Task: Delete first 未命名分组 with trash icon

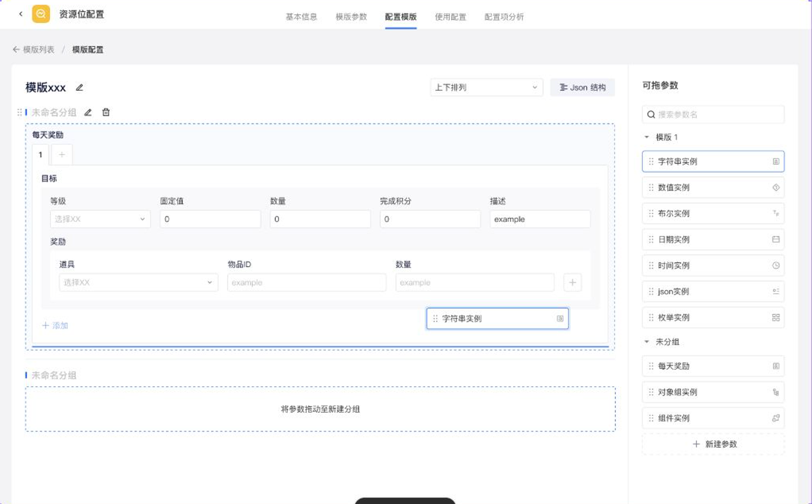Action: 106,112
